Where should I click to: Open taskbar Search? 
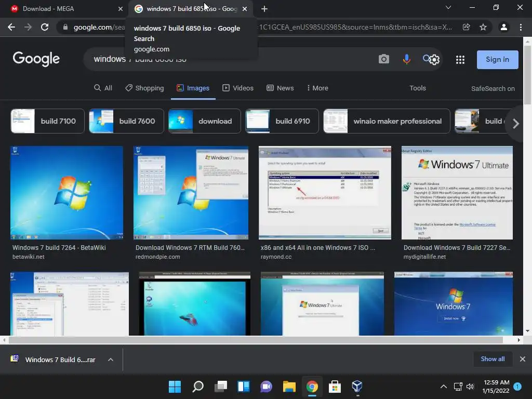point(198,387)
